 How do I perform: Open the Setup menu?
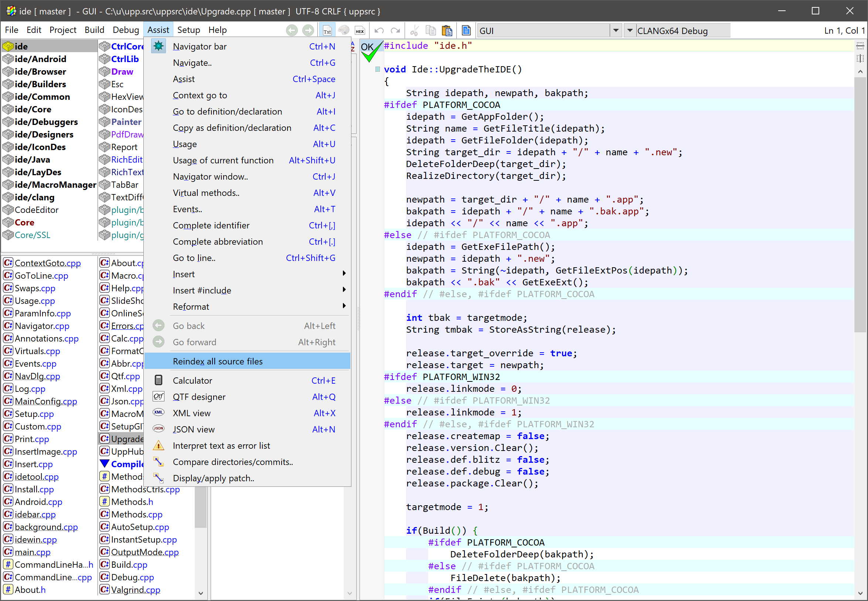pyautogui.click(x=188, y=30)
